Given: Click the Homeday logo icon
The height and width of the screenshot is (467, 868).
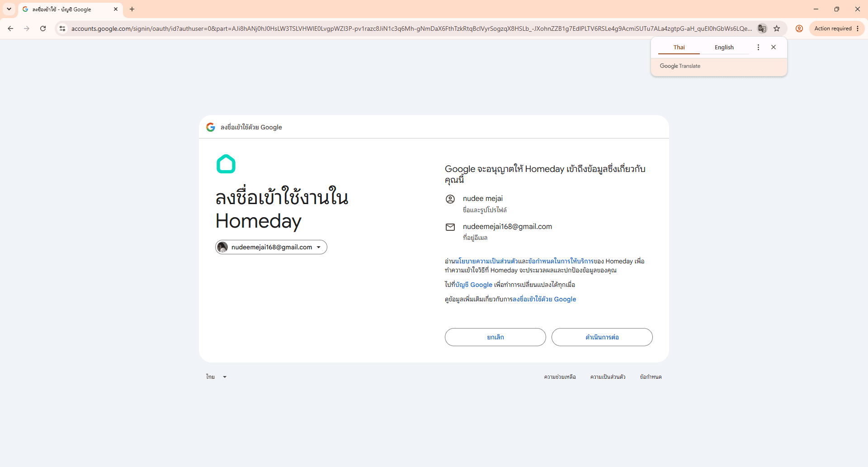Looking at the screenshot, I should 226,164.
